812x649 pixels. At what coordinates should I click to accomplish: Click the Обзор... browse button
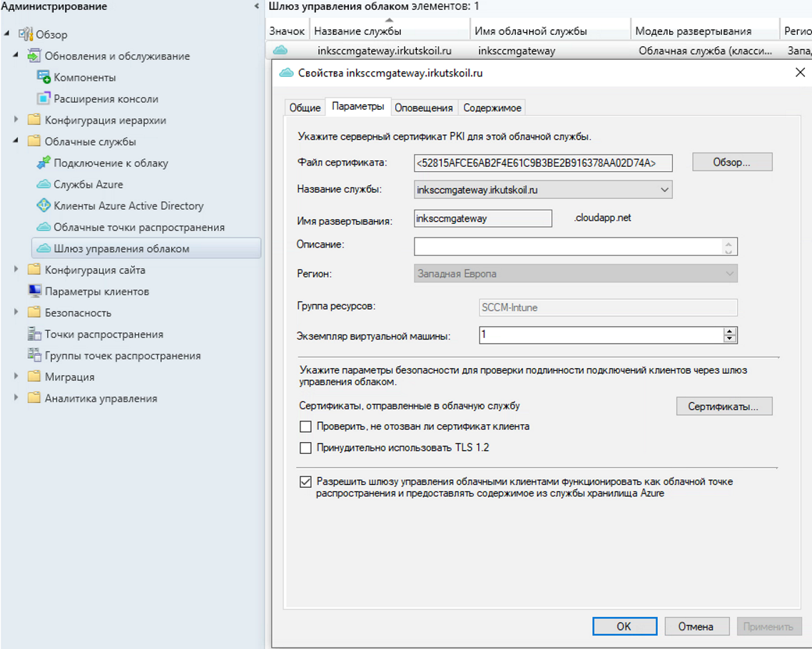[x=732, y=162]
